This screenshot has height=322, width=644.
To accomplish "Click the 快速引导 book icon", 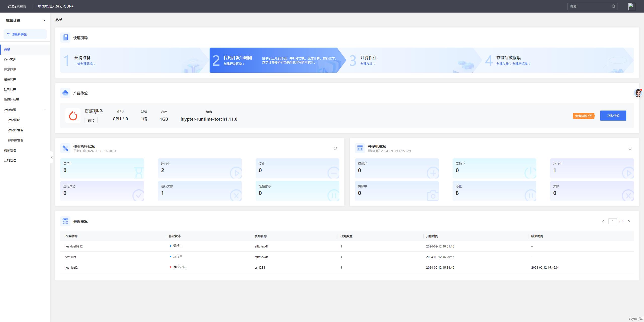I will (65, 38).
